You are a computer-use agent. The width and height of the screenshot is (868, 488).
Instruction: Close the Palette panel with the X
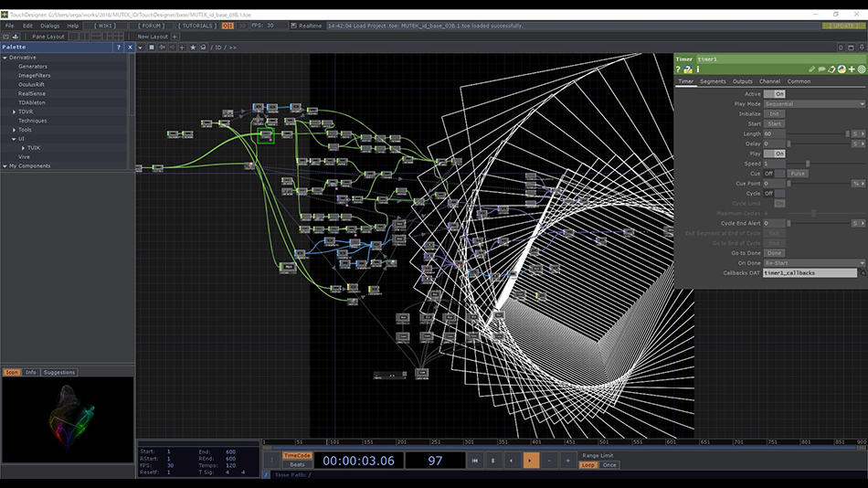[x=129, y=47]
